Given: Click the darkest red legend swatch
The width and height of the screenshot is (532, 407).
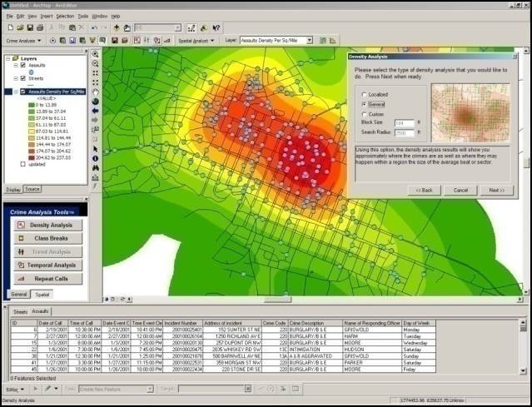Looking at the screenshot, I should point(31,157).
